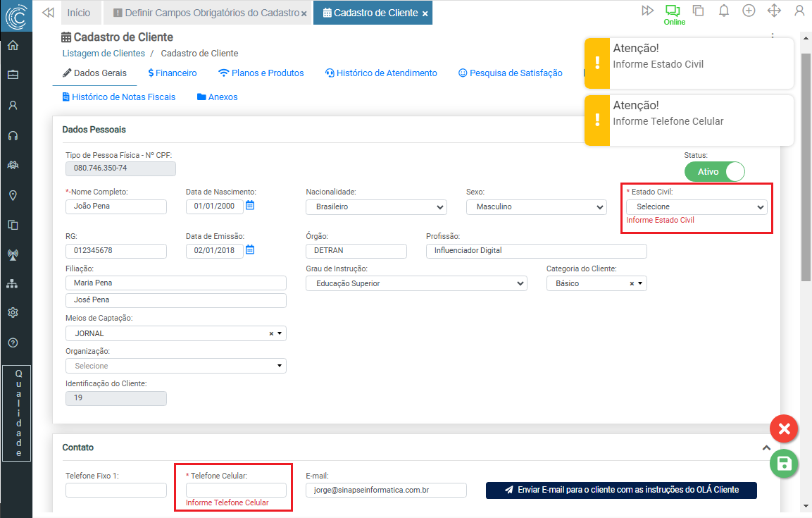Click the home icon in sidebar

point(13,46)
